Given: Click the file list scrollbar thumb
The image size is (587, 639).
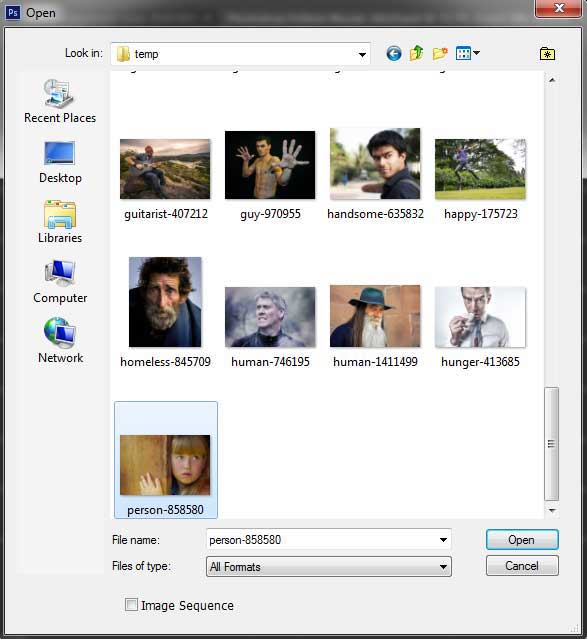Looking at the screenshot, I should point(552,444).
